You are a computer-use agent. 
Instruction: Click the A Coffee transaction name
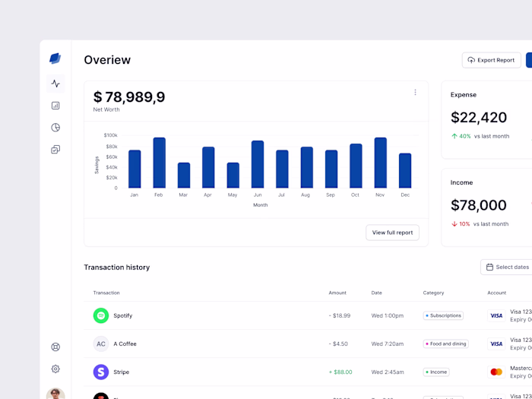(125, 344)
